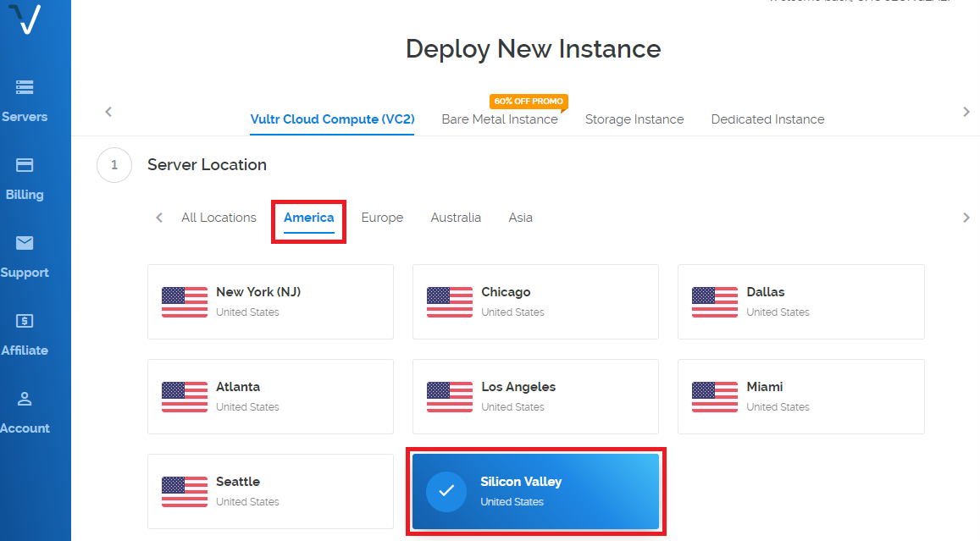Click the Deploy New Instance title
This screenshot has width=980, height=541.
click(x=533, y=49)
